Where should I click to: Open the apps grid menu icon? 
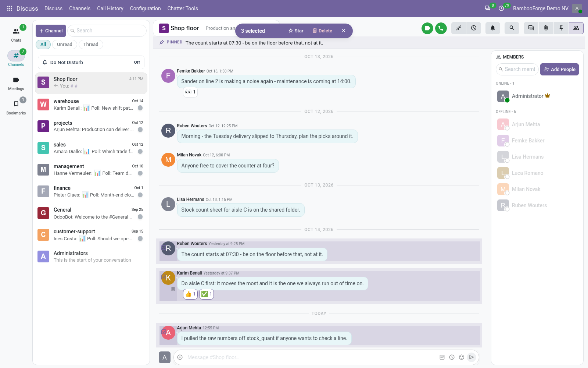(x=10, y=8)
